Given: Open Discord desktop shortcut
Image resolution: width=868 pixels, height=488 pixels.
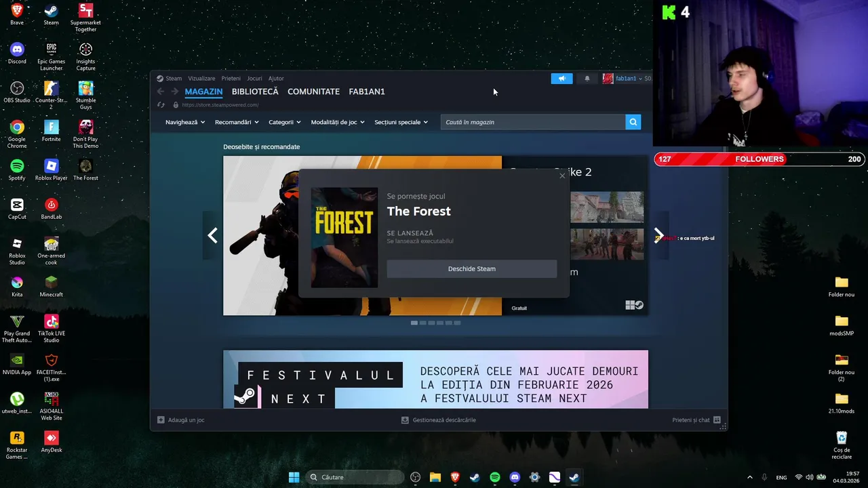Looking at the screenshot, I should [17, 53].
